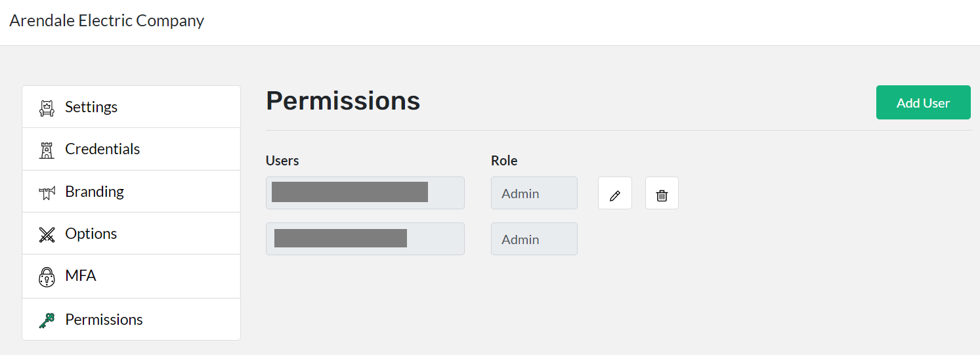
Task: Click the first user's name field
Action: (365, 193)
